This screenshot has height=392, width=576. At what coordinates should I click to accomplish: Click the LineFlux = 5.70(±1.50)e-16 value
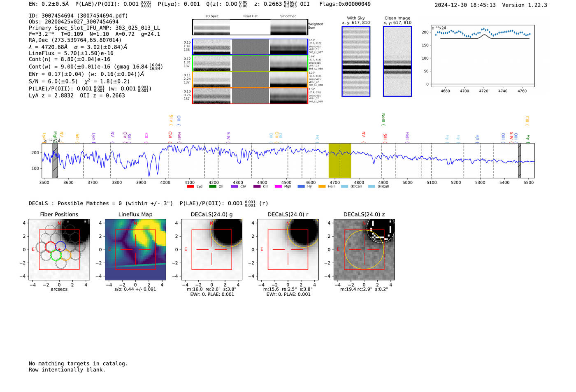pyautogui.click(x=71, y=53)
